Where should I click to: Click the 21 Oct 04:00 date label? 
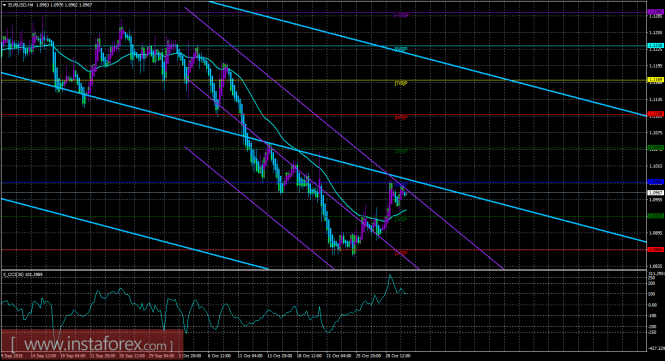coord(339,356)
